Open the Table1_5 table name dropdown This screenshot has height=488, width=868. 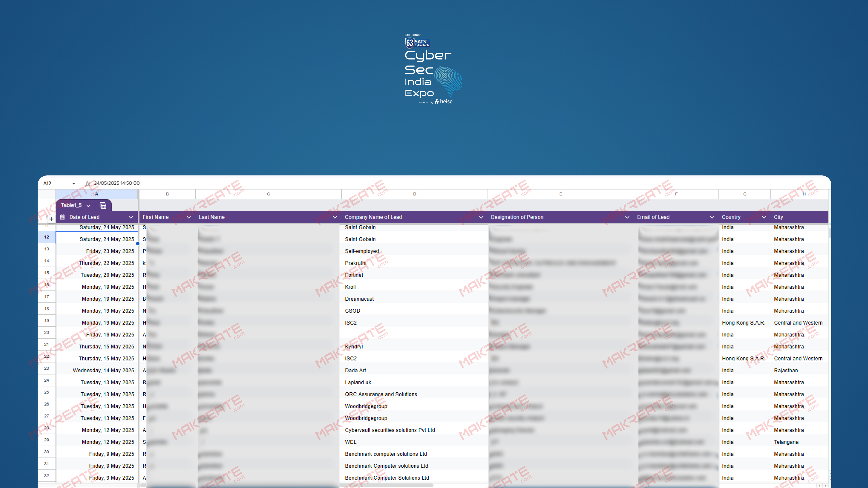tap(88, 205)
